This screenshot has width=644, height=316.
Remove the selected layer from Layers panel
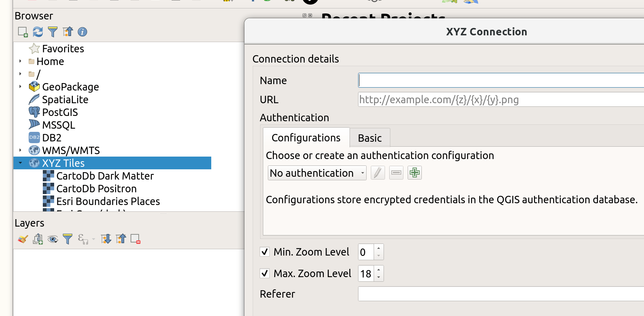135,239
